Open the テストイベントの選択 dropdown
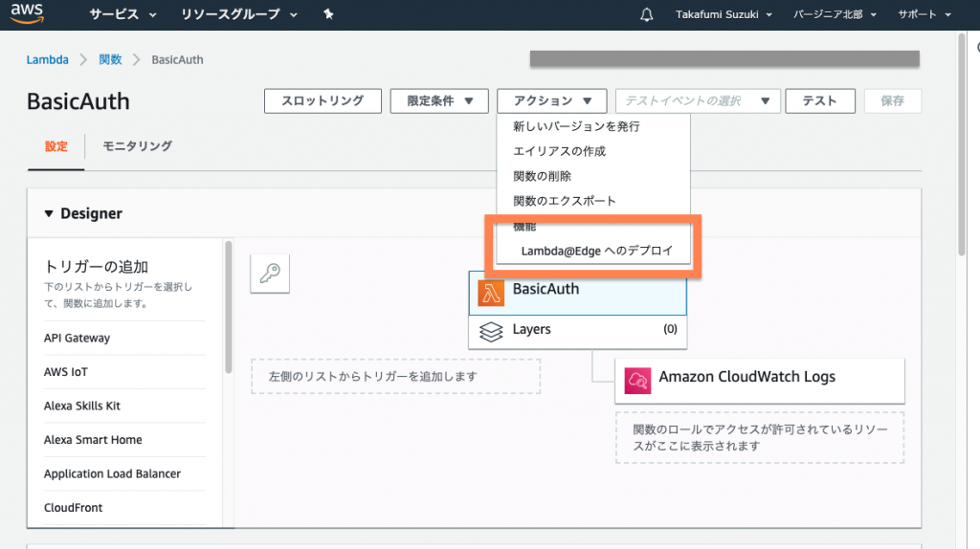 pos(698,101)
